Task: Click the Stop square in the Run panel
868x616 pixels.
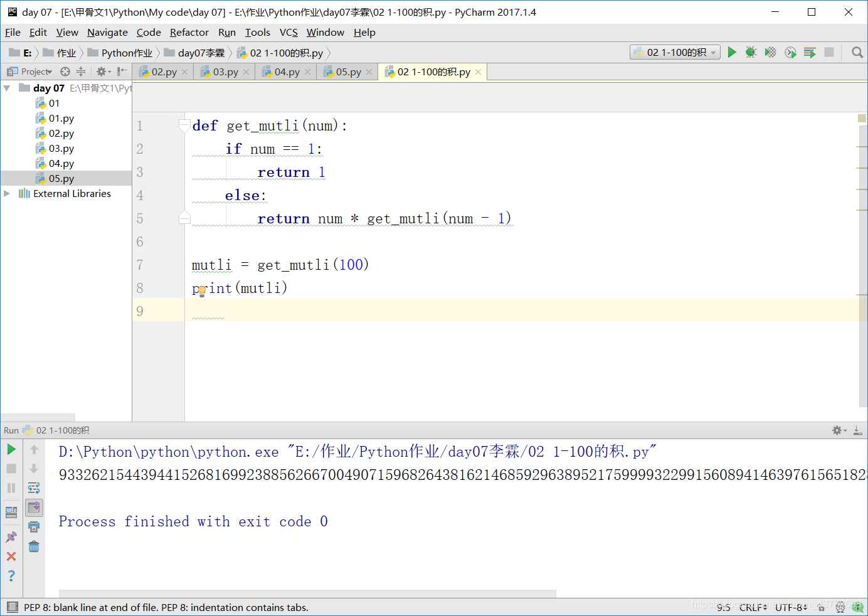Action: pyautogui.click(x=11, y=469)
